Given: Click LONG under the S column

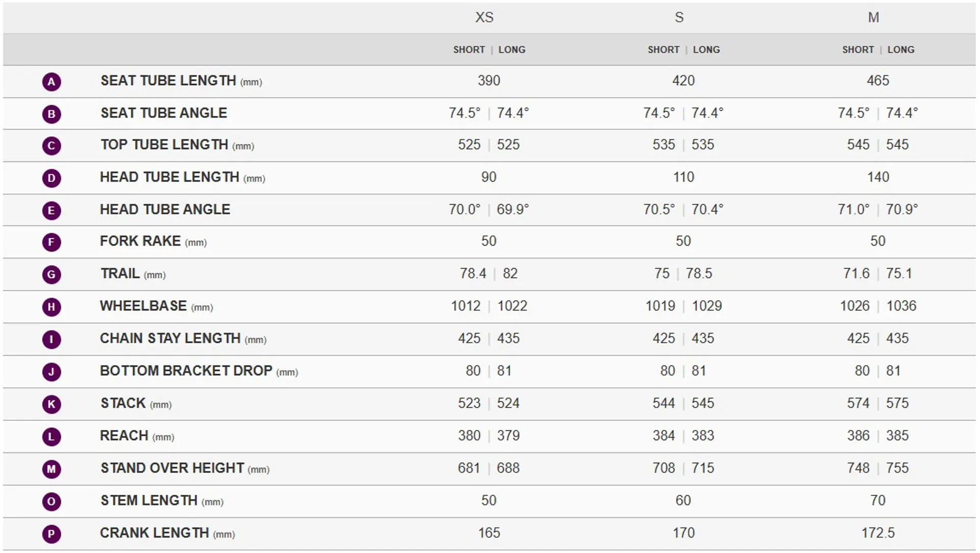Looking at the screenshot, I should (x=706, y=50).
